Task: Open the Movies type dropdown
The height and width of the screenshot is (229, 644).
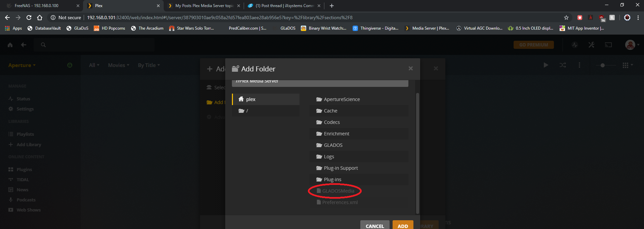Action: click(119, 65)
